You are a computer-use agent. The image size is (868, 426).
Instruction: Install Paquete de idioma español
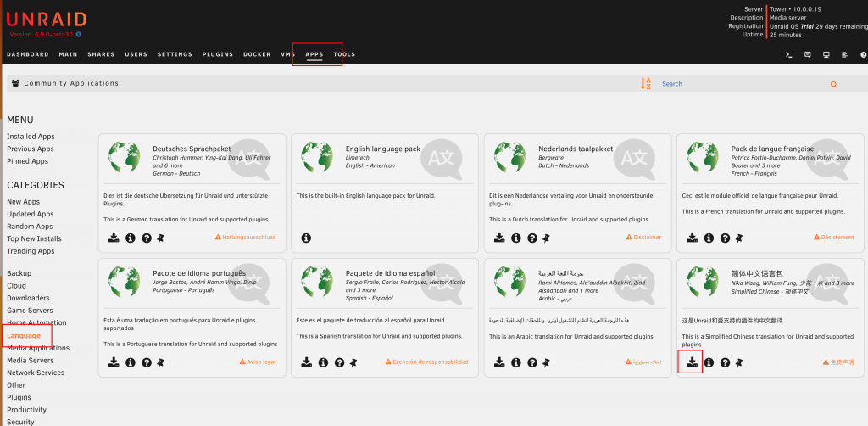click(307, 362)
